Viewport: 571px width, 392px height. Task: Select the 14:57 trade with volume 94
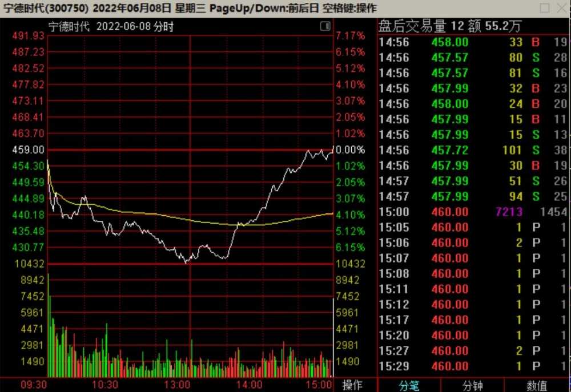(473, 196)
